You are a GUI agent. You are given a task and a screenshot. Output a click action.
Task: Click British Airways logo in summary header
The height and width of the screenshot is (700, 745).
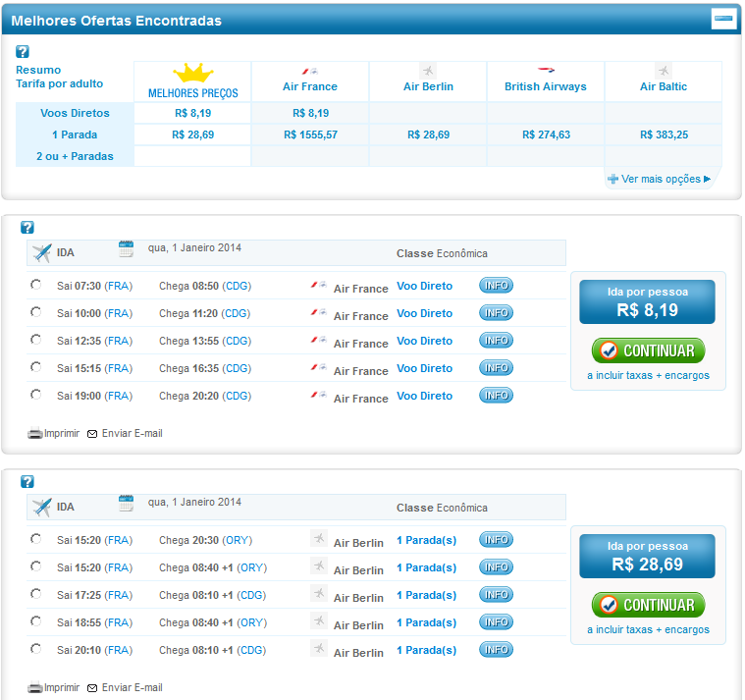[546, 70]
